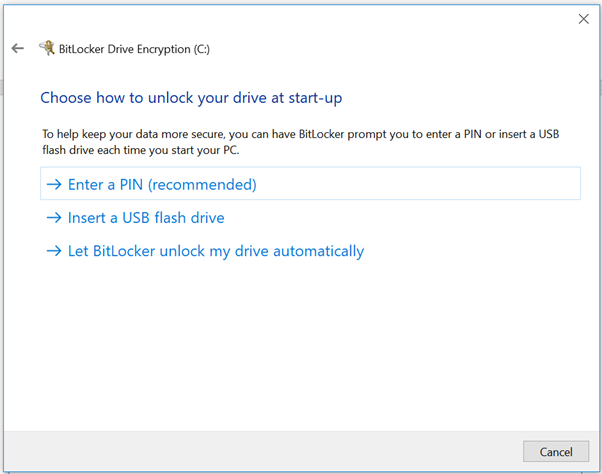
Task: Click the blank white area below the options
Action: point(301,345)
